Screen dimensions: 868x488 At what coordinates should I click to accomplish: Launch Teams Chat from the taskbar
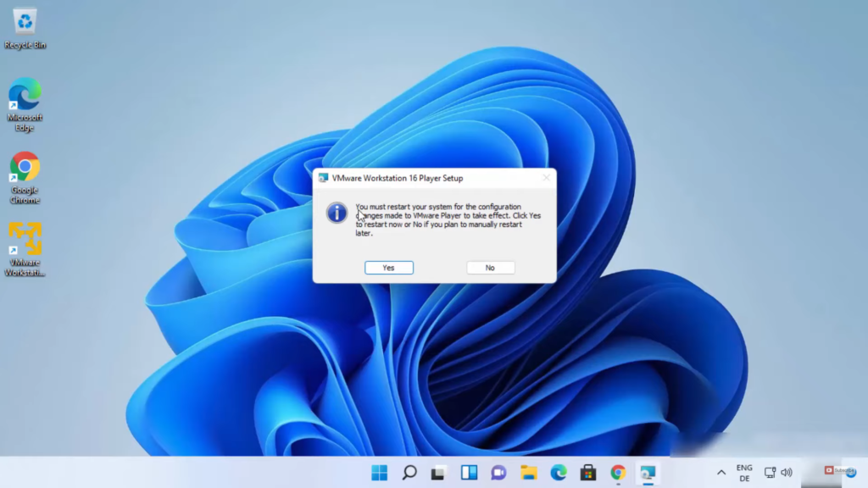pyautogui.click(x=498, y=473)
